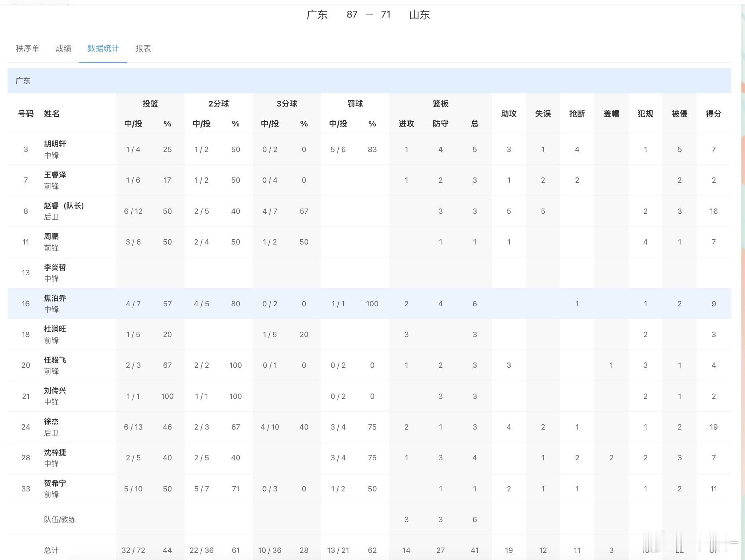The height and width of the screenshot is (560, 745).
Task: Click jersey number 24 for 徐杰
Action: pos(26,427)
